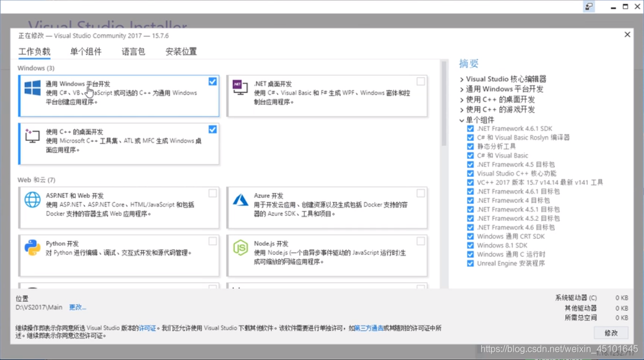This screenshot has height=360, width=644.
Task: Uncheck .NET Framework 4.5 目标包 checkbox
Action: pos(470,165)
